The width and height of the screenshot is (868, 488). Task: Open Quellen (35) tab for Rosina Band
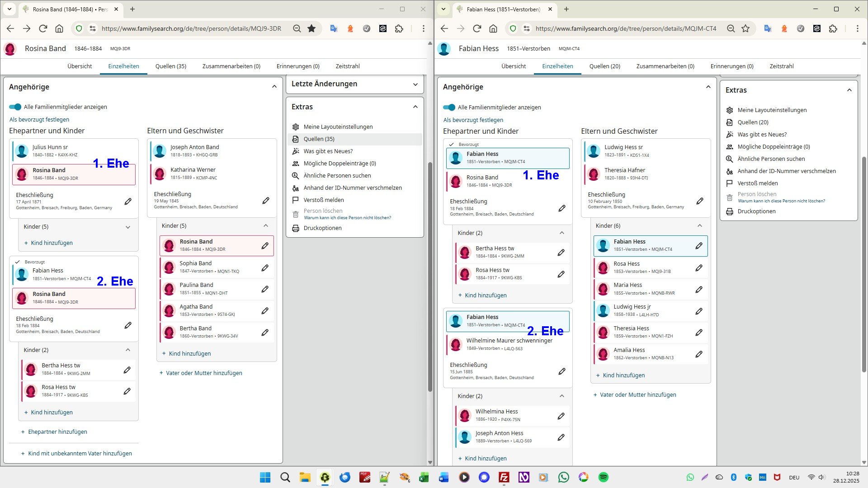(170, 66)
